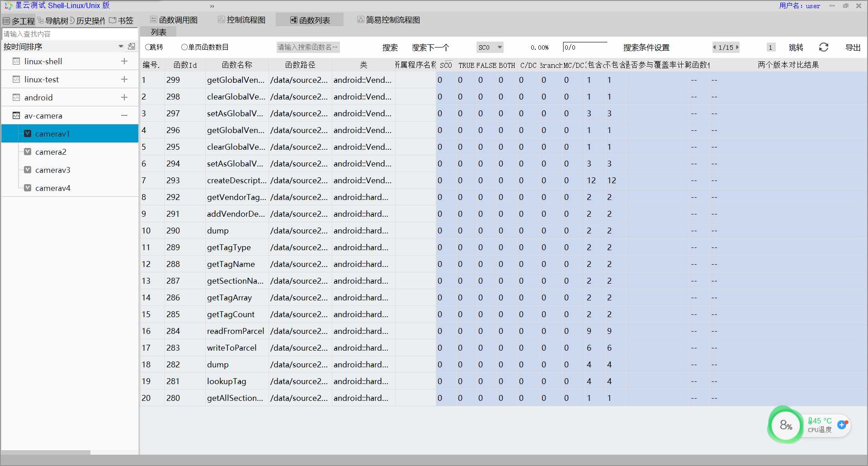Switch to the 函数调用图 tab
This screenshot has height=466, width=868.
(174, 20)
